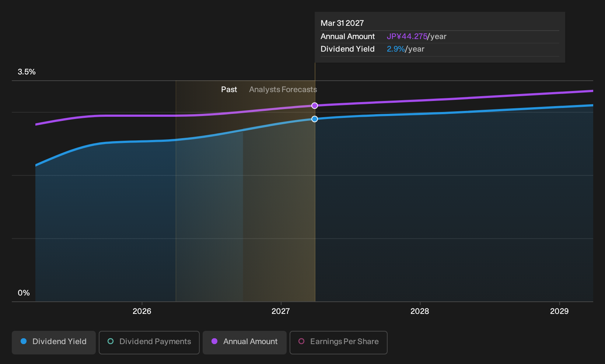Show the Earnings Per Share series
Screen dimensions: 605x364
339,342
